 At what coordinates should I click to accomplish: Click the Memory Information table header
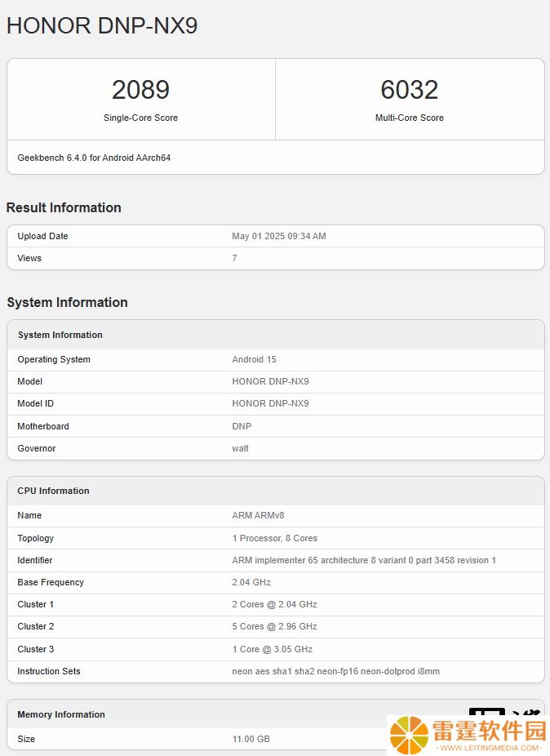(60, 714)
